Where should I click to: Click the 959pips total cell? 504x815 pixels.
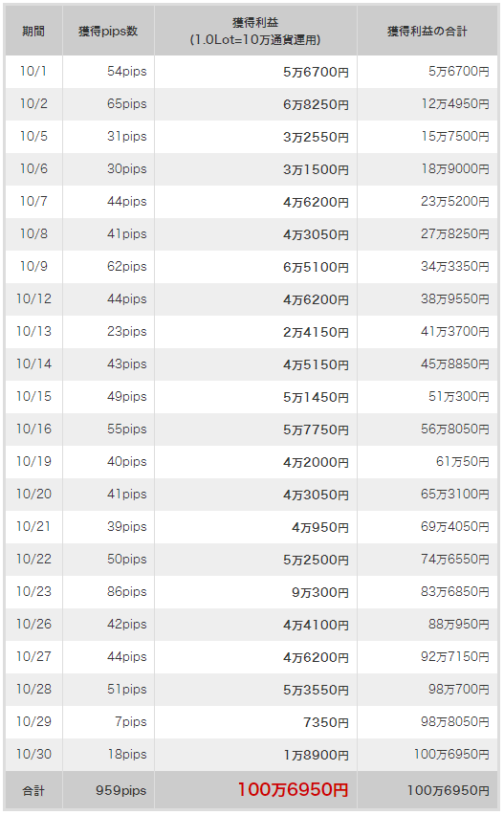click(108, 790)
